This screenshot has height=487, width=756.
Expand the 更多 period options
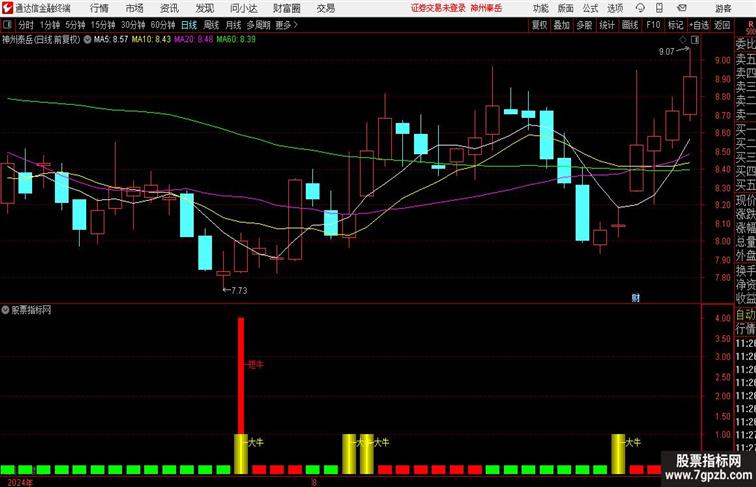(x=286, y=25)
